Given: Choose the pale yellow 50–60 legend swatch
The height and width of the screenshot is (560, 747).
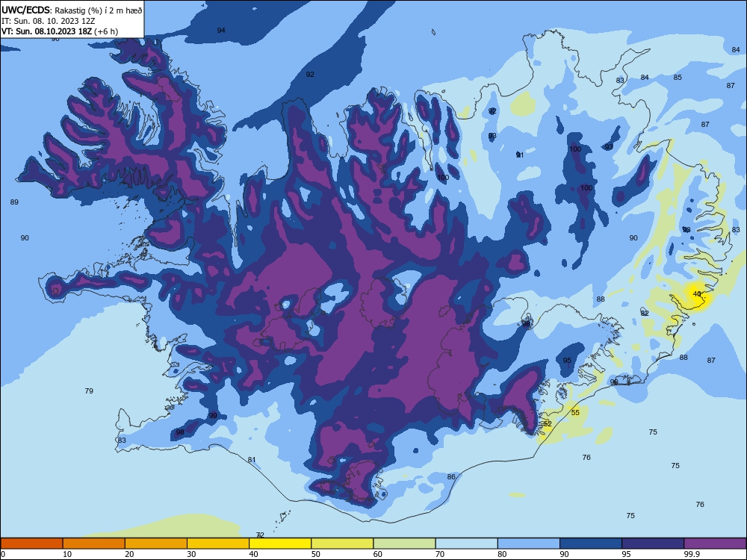Looking at the screenshot, I should pos(342,544).
